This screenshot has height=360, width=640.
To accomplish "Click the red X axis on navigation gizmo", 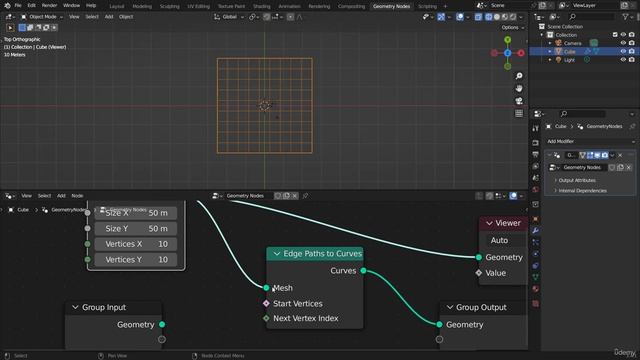I will (521, 53).
